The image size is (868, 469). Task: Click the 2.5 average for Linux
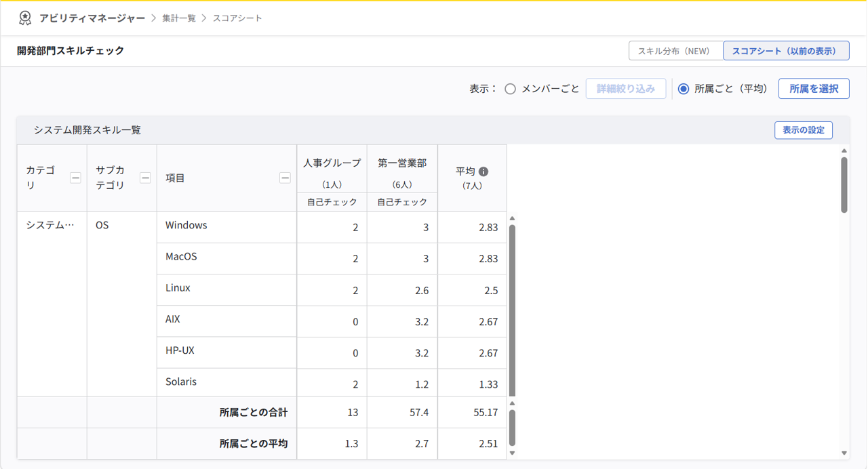tap(491, 290)
